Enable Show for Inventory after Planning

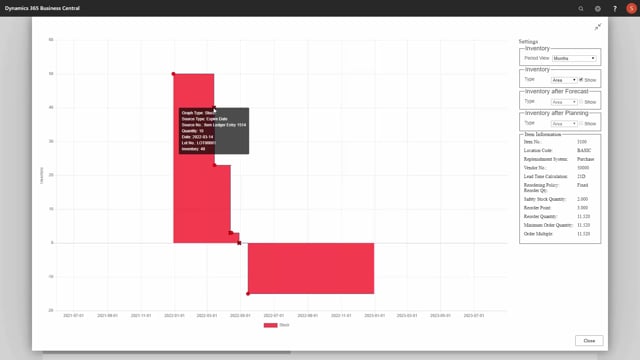[x=581, y=123]
